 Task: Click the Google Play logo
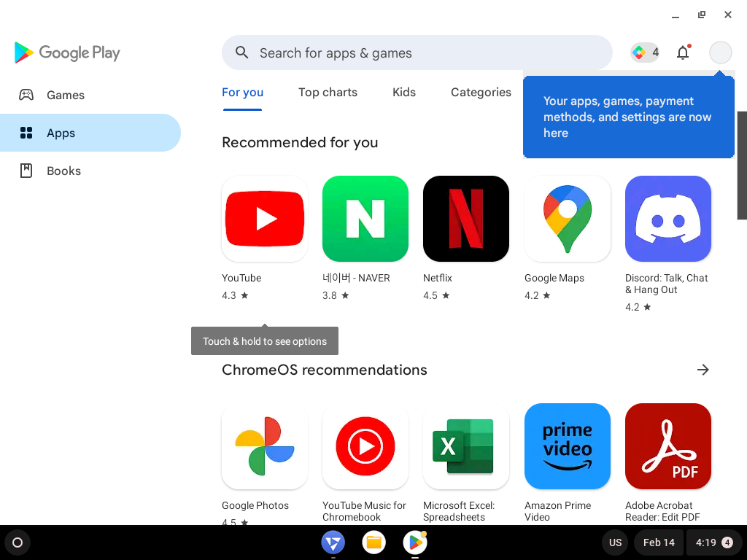[67, 52]
